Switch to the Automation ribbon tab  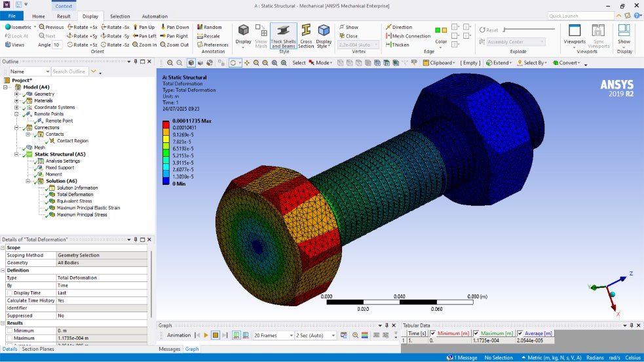pos(155,16)
